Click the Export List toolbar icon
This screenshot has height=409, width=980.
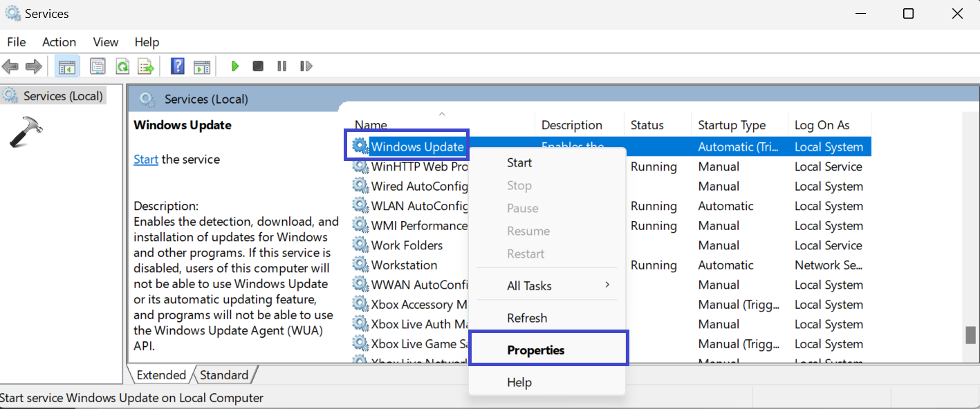coord(146,66)
